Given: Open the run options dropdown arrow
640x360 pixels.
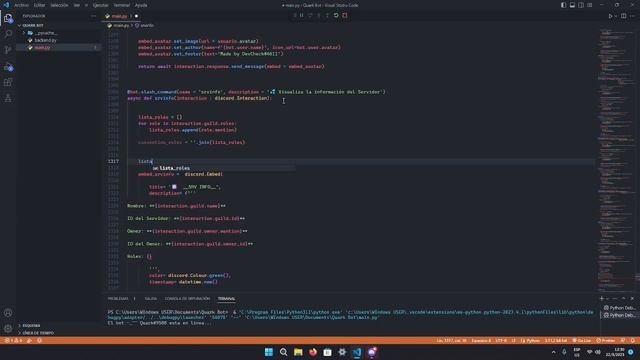Looking at the screenshot, I should (616, 16).
